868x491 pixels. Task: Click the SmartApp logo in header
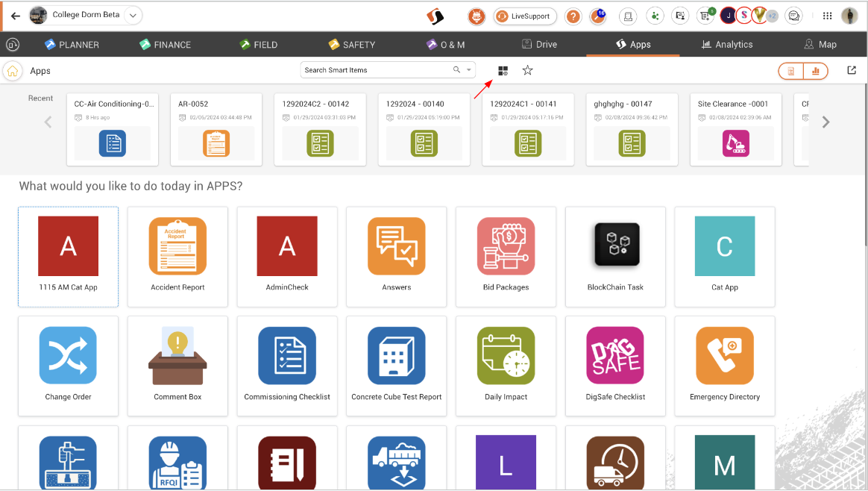(435, 16)
